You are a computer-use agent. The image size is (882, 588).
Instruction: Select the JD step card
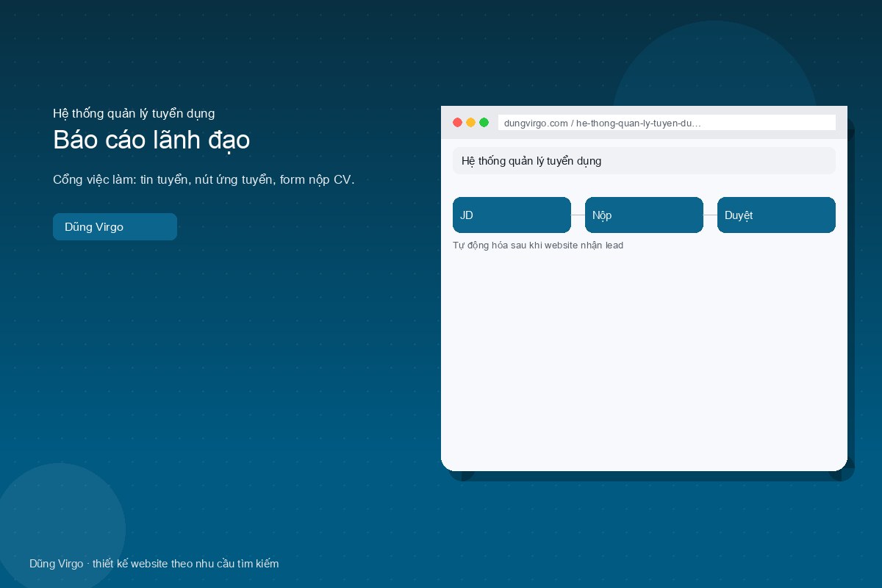click(x=512, y=215)
